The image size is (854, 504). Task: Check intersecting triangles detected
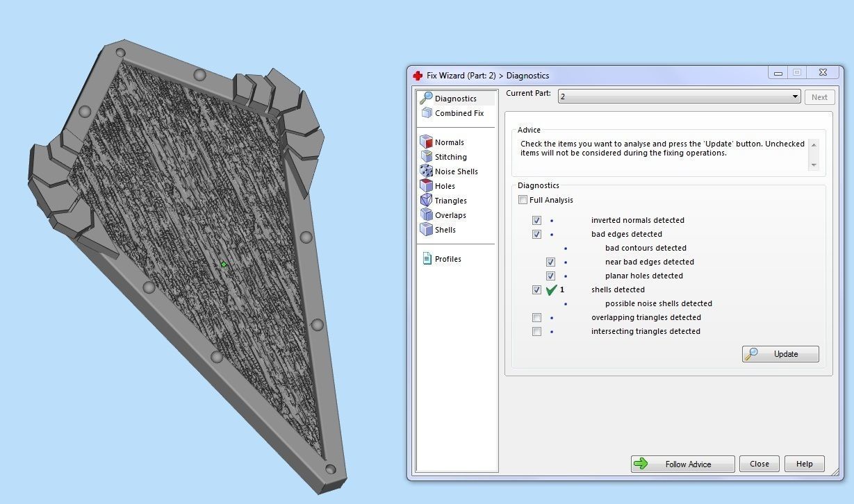coord(536,331)
